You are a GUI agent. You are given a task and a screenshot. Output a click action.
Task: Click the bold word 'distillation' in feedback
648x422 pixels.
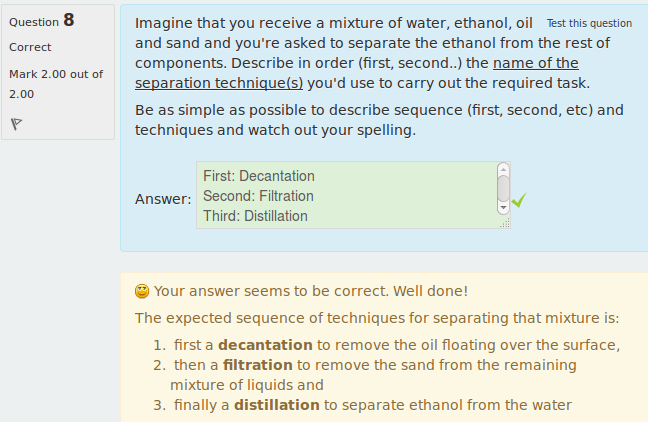pos(277,405)
